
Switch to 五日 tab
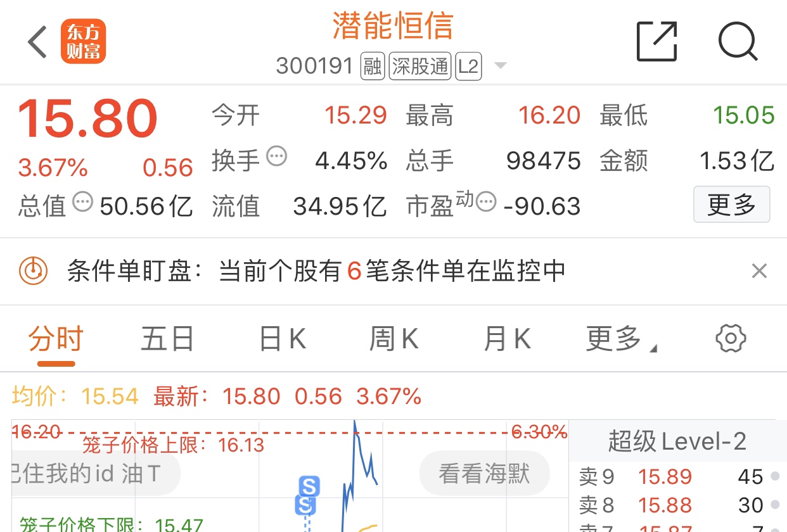(x=167, y=340)
